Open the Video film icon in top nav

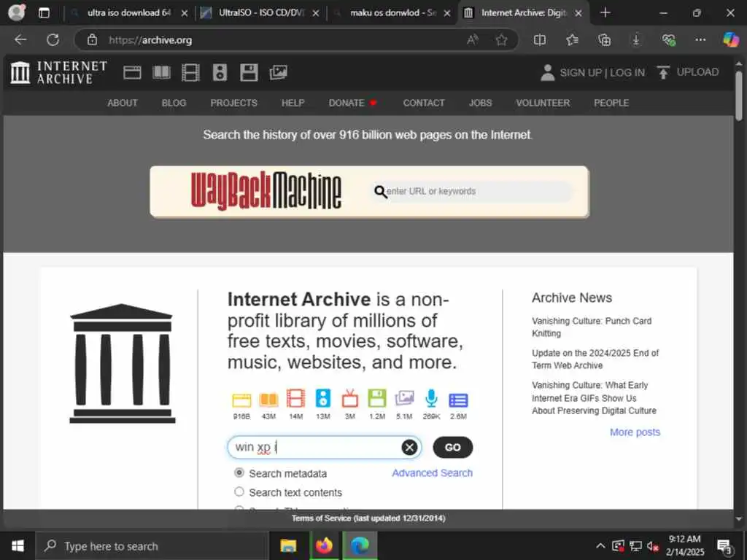click(x=190, y=72)
